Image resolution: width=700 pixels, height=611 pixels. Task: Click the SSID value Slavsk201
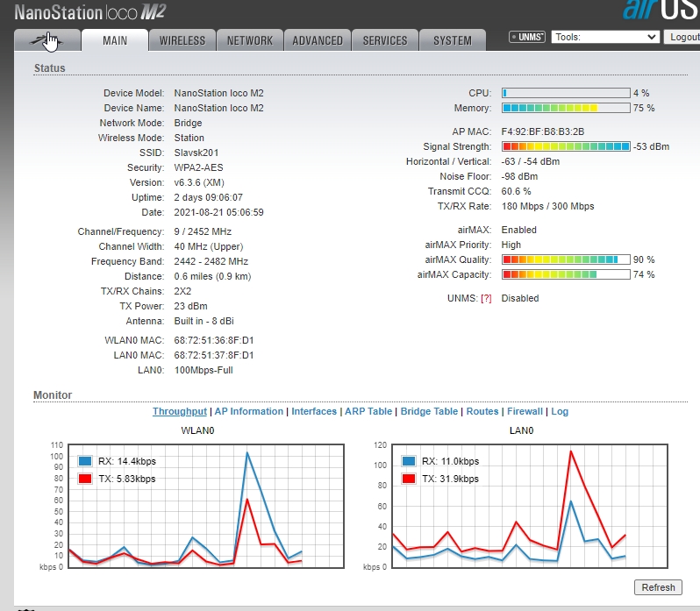coord(196,153)
